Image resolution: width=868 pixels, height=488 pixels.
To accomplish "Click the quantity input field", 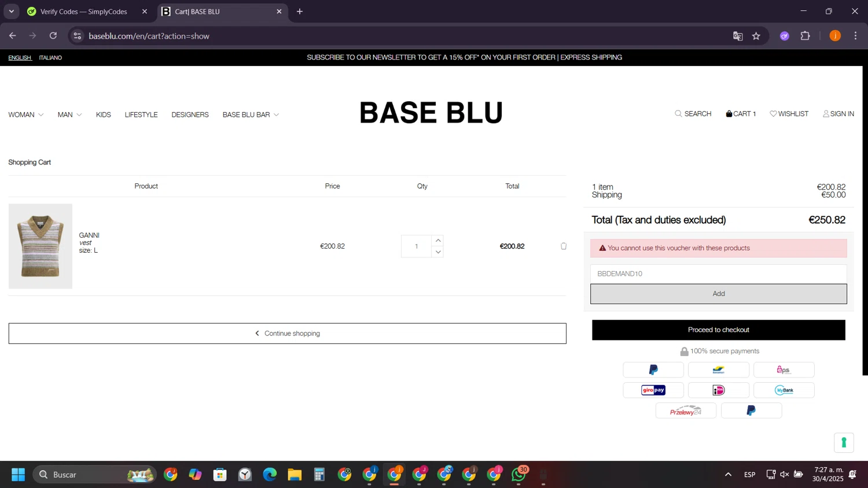I will point(417,246).
